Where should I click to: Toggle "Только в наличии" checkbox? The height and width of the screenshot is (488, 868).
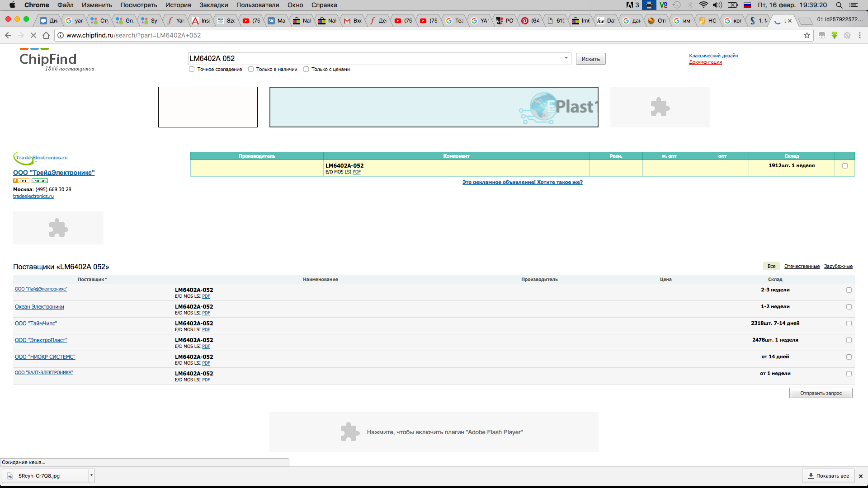(251, 69)
